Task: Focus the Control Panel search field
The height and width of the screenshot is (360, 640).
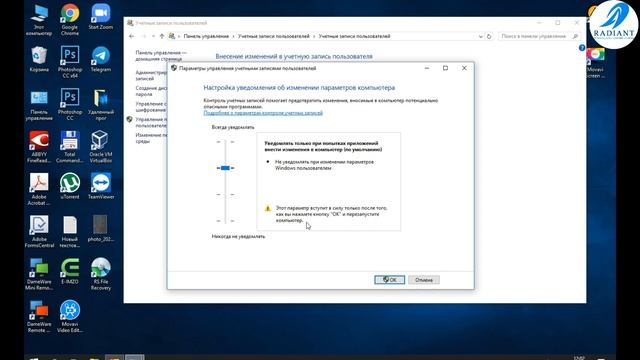Action: coord(538,36)
